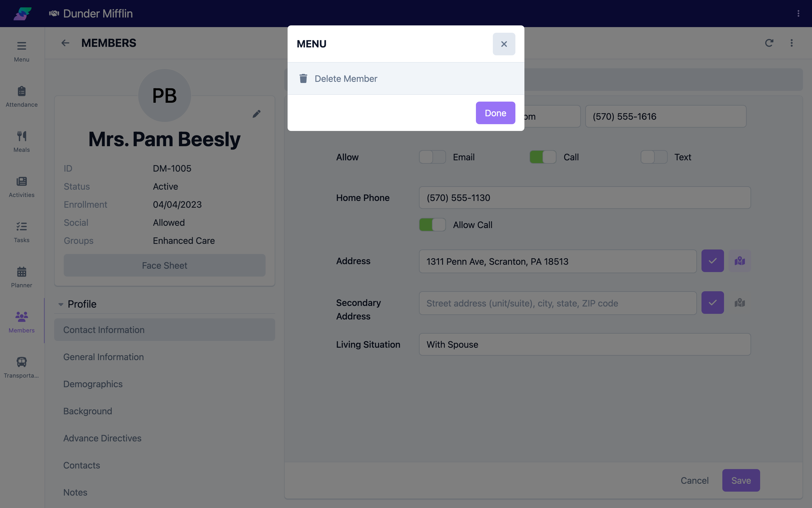
Task: Open Demographics section
Action: 164,384
